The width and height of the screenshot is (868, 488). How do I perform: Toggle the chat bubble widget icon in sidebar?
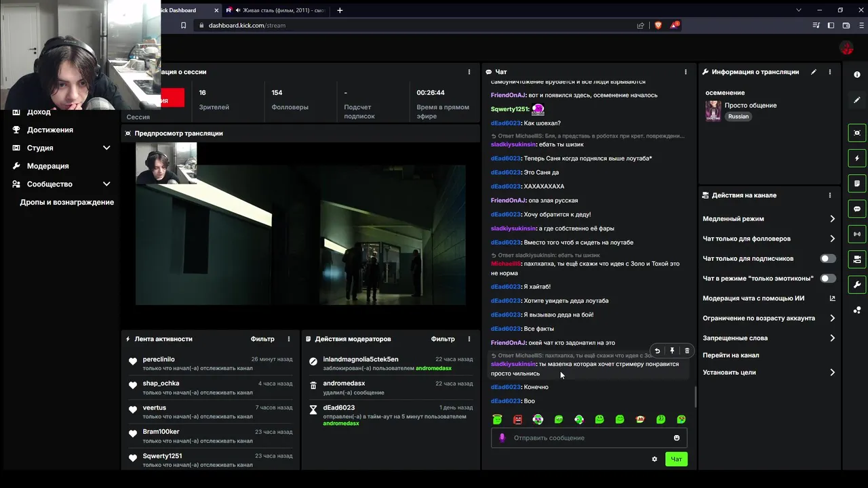pos(857,209)
